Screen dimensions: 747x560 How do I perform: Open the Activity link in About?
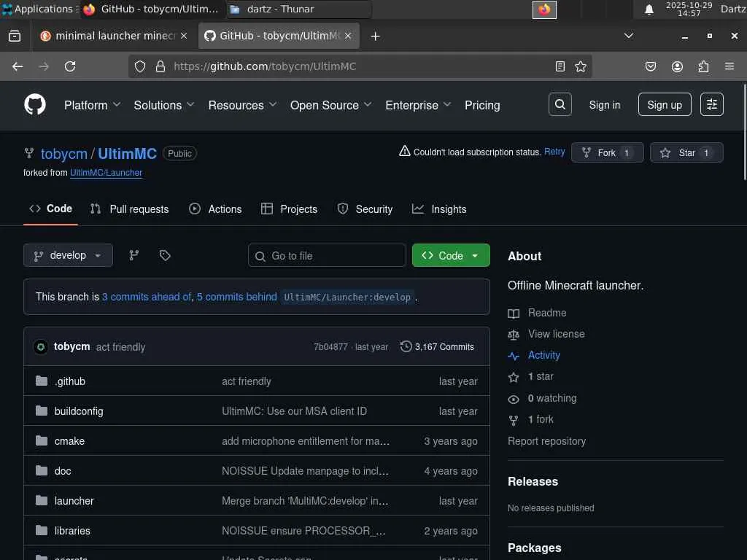[544, 355]
